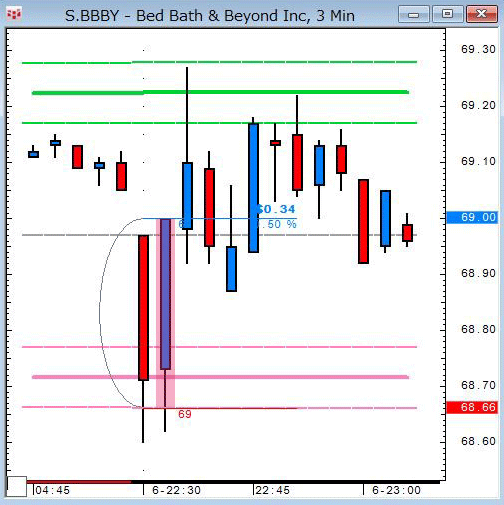This screenshot has width=504, height=505.
Task: Select the thick pink horizontal support line
Action: [x=220, y=377]
